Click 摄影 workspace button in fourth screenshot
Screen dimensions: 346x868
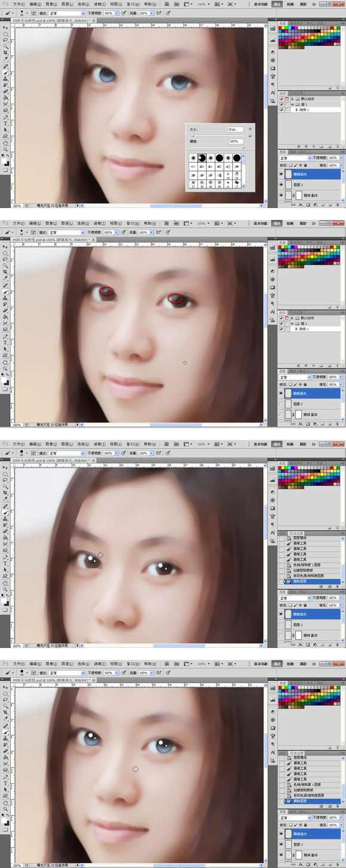coord(303,663)
